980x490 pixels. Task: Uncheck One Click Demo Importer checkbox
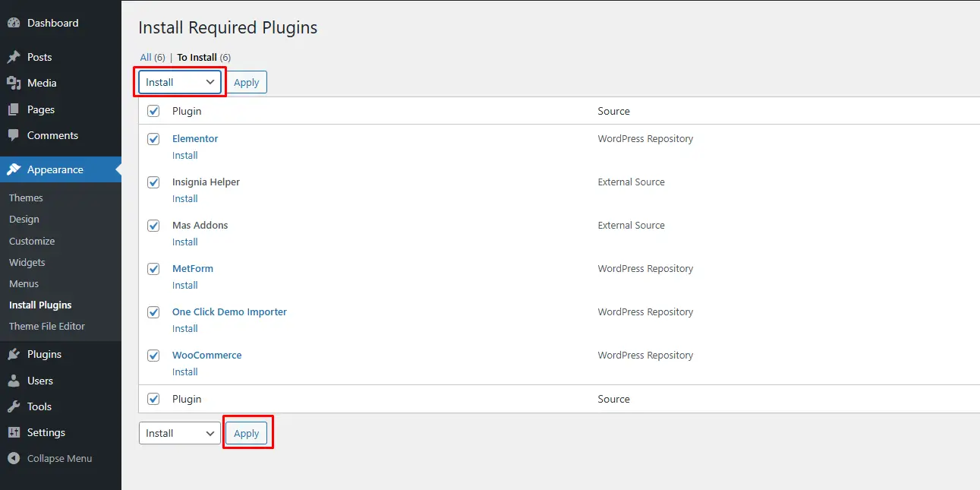[x=154, y=312]
